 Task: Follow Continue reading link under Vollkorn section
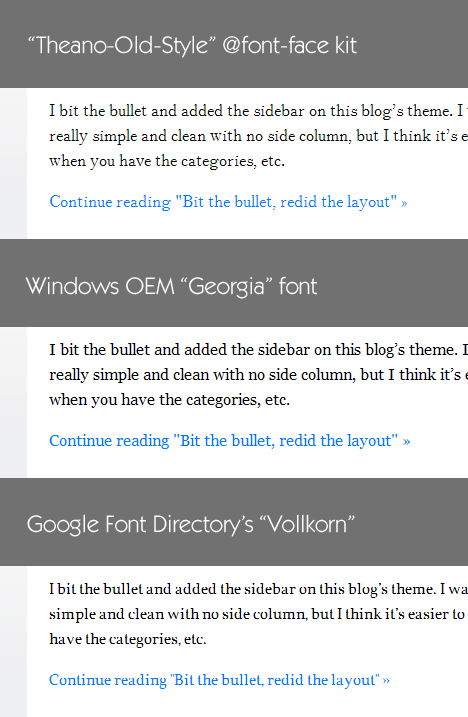(220, 680)
